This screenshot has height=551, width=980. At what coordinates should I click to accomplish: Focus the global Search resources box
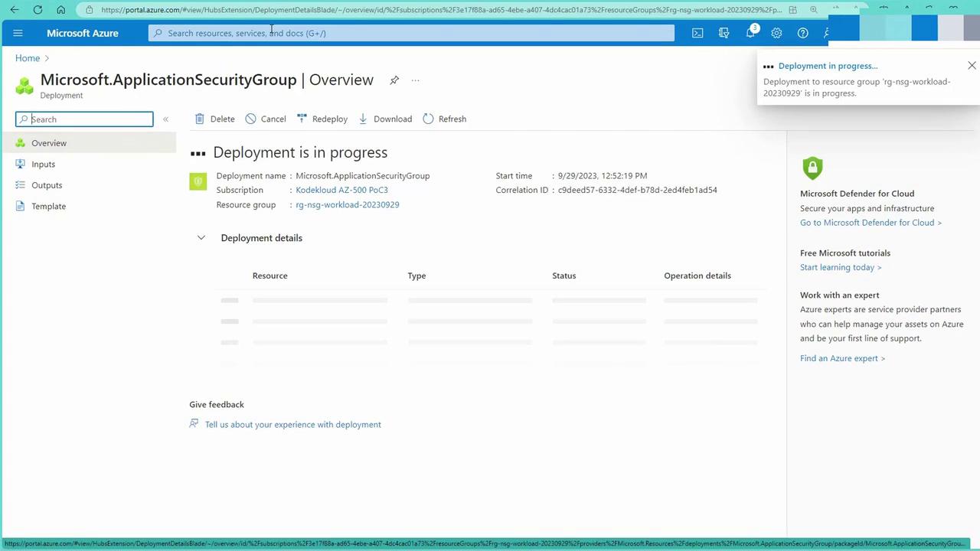411,33
